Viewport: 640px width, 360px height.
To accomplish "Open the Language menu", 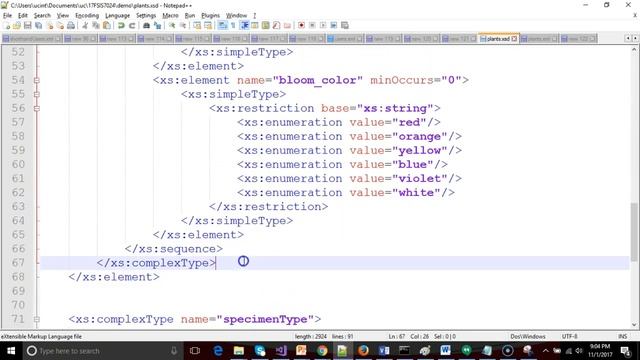I will point(118,16).
